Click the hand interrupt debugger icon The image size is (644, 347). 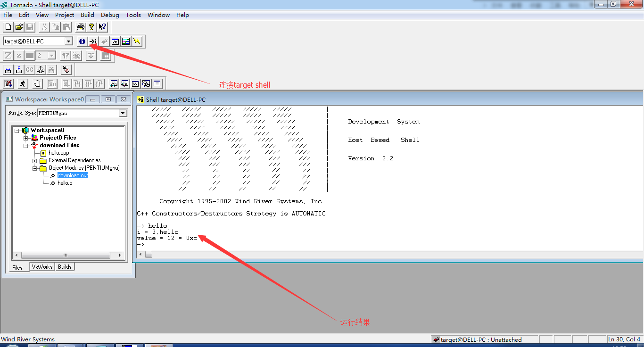pyautogui.click(x=37, y=84)
